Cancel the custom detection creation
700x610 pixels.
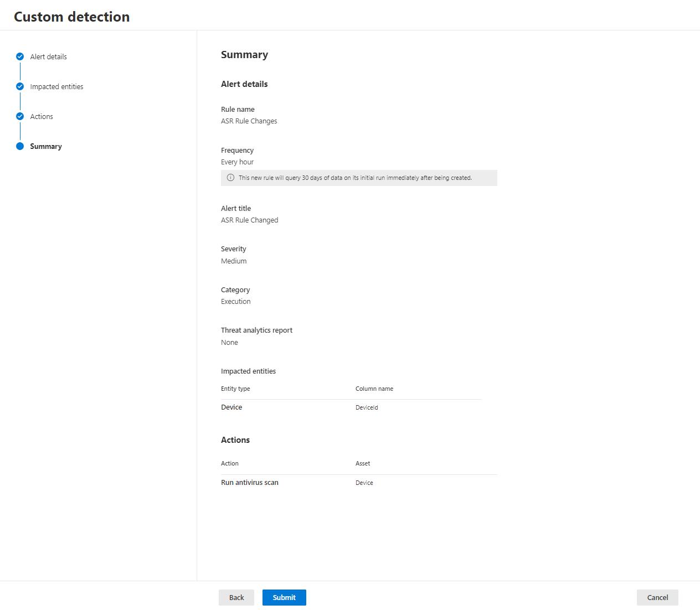[657, 597]
